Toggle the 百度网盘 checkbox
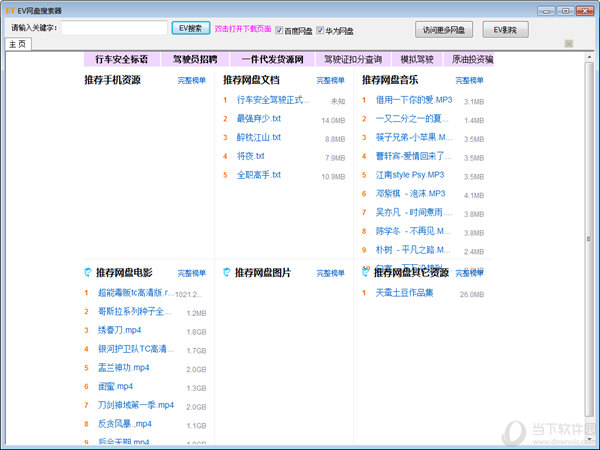This screenshot has height=450, width=600. coord(279,30)
